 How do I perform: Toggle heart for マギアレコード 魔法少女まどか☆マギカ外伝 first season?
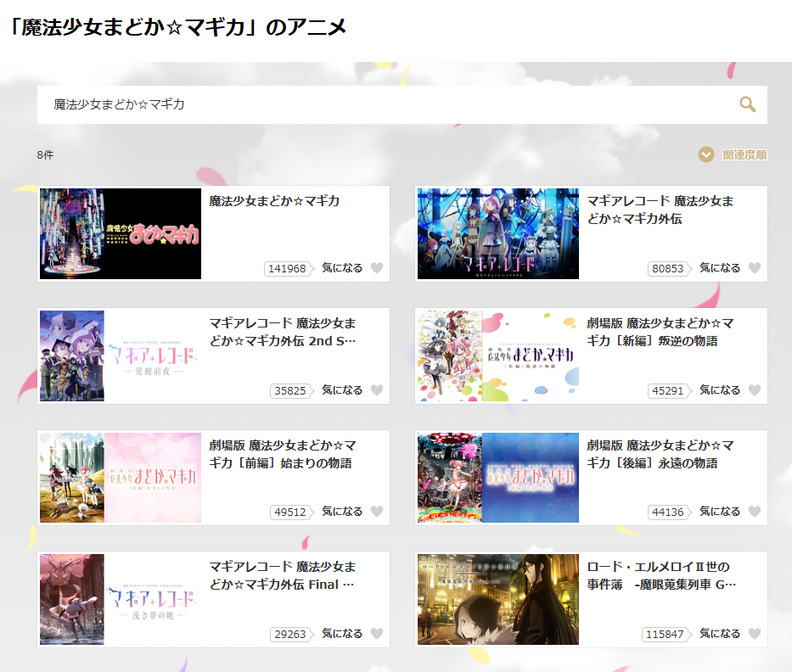click(x=755, y=268)
